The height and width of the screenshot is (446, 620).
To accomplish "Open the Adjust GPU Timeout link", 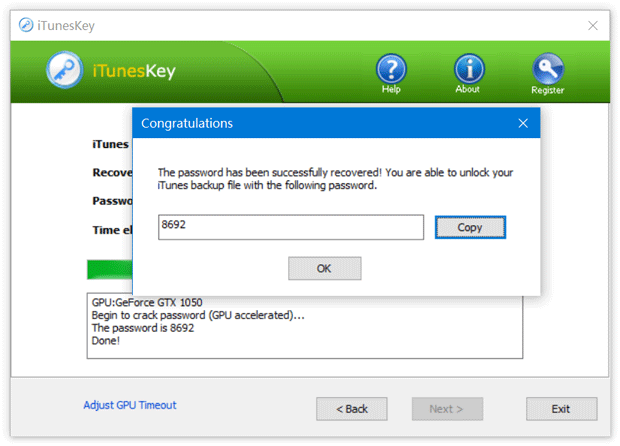I will point(129,405).
